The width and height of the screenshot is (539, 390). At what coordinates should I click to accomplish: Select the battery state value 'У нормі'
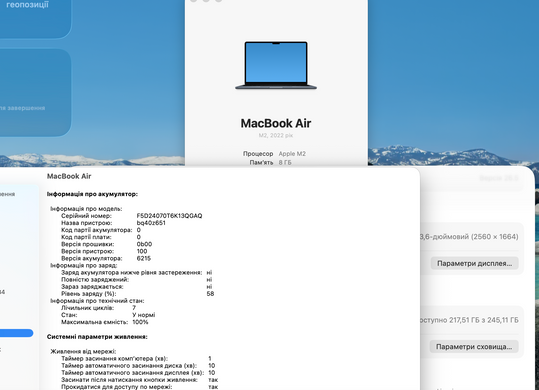click(144, 315)
